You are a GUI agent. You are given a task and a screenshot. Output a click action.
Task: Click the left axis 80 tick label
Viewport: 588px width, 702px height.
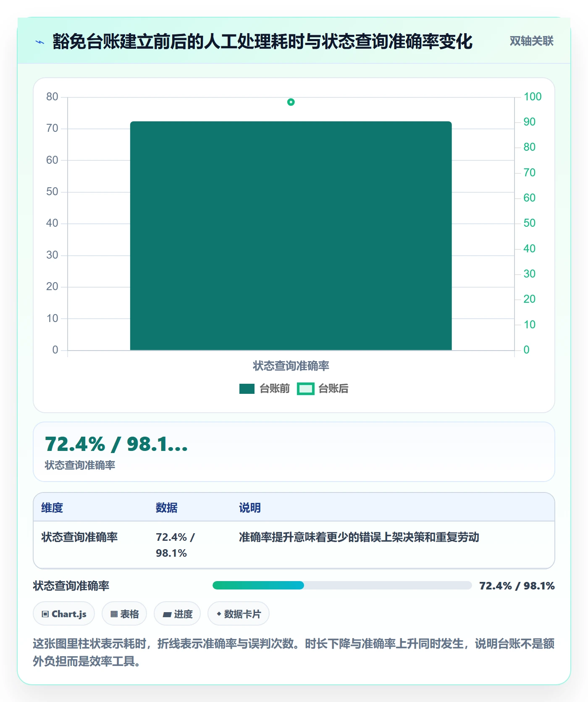[52, 97]
